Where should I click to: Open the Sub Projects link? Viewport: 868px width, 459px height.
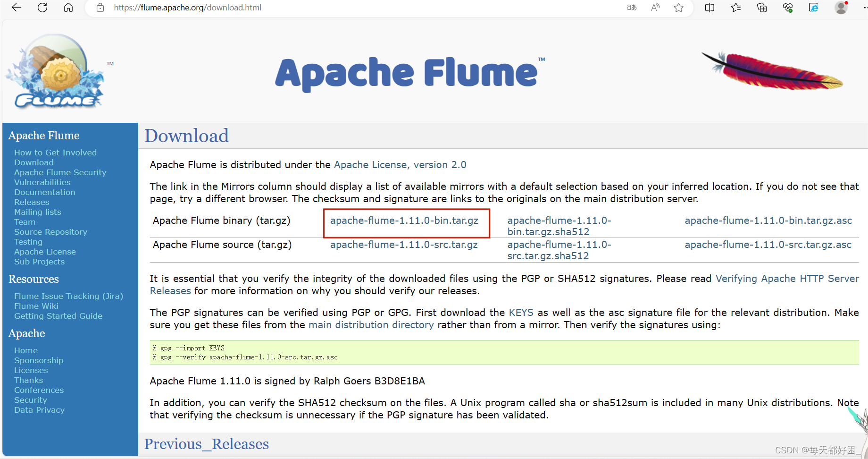(39, 262)
